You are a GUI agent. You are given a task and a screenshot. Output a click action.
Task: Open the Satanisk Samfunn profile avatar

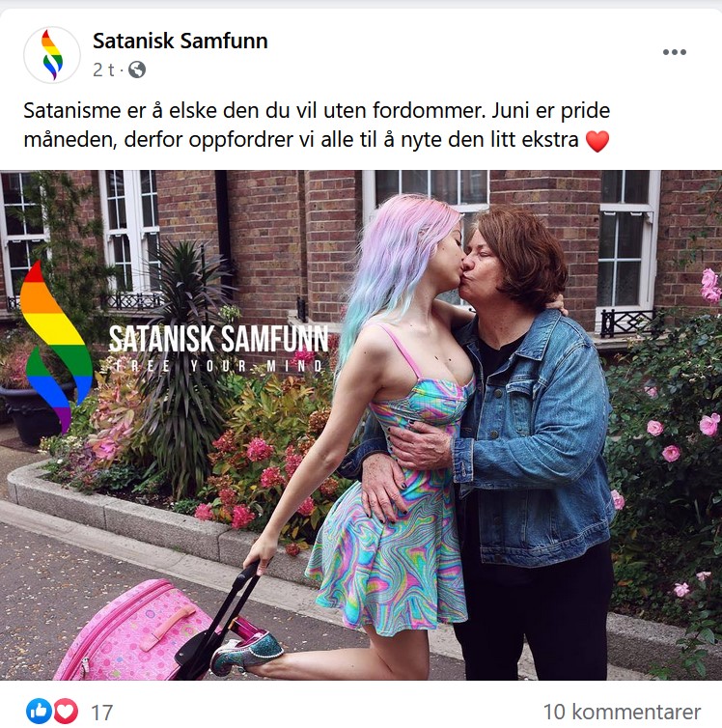click(x=52, y=55)
